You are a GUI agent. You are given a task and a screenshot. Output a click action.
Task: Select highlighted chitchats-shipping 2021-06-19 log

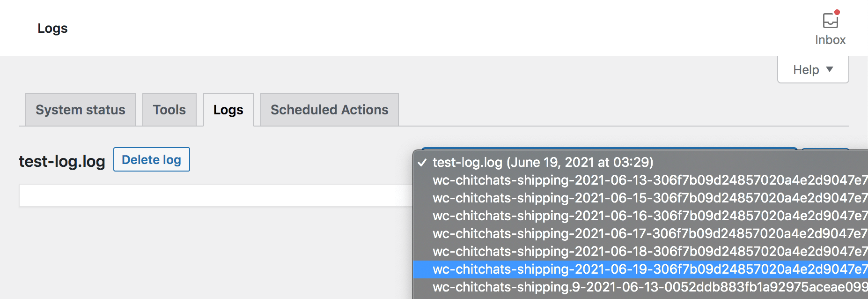[649, 269]
